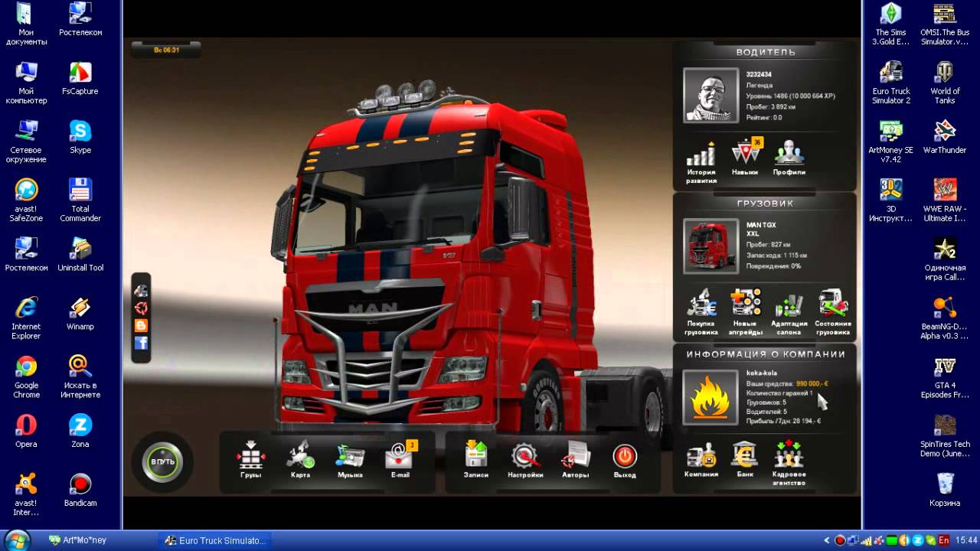
Task: Click the ВОДИТЕЛЬ panel header
Action: 766,52
